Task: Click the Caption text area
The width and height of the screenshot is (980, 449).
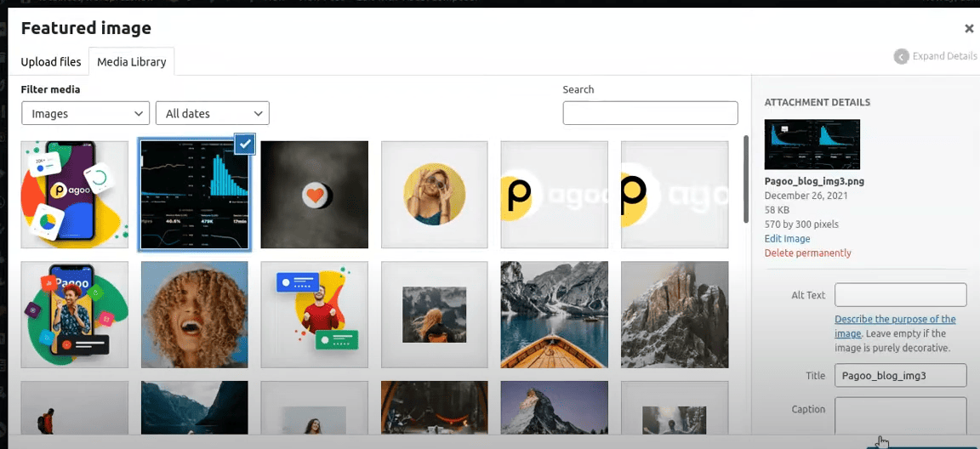Action: [x=901, y=415]
